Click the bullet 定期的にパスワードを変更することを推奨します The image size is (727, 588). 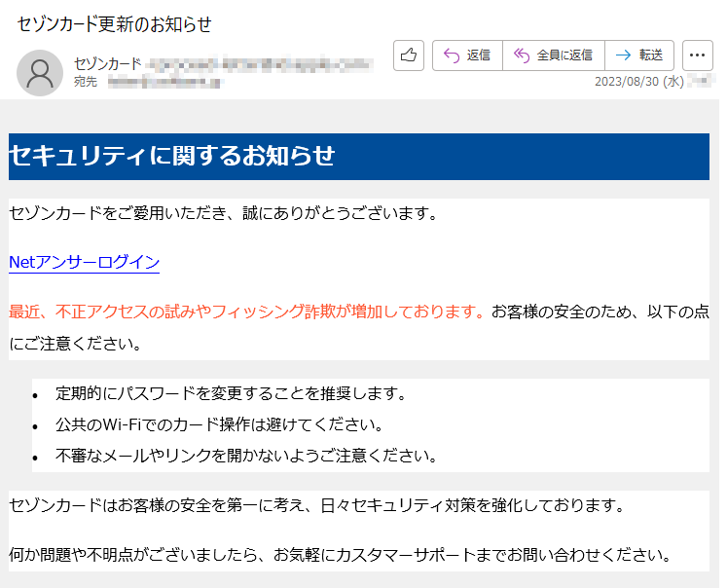click(x=231, y=393)
